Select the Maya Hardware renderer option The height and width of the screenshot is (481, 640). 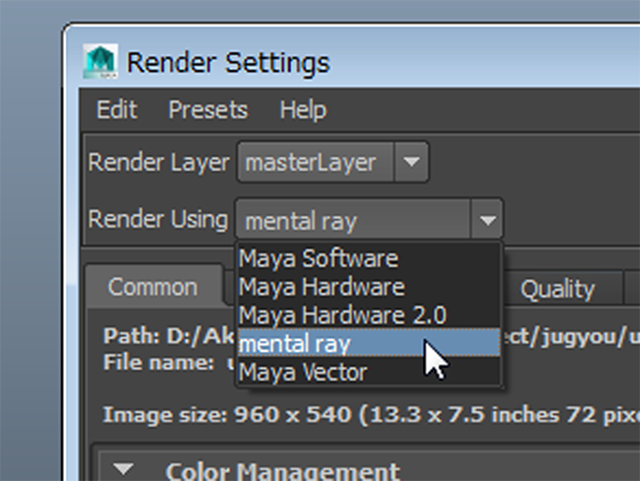click(369, 287)
